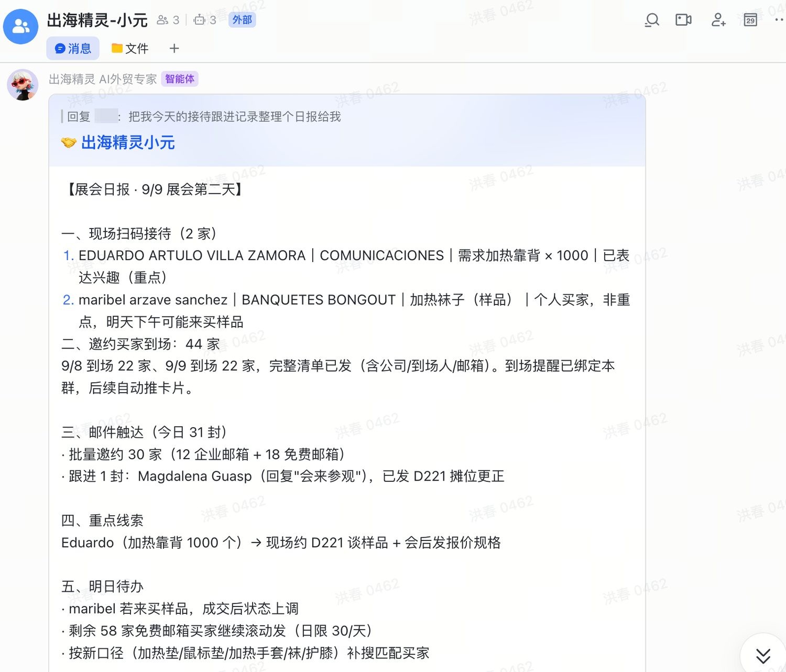Click the heading 三、邮件触达（今日 31 封）
786x672 pixels.
pyautogui.click(x=144, y=432)
